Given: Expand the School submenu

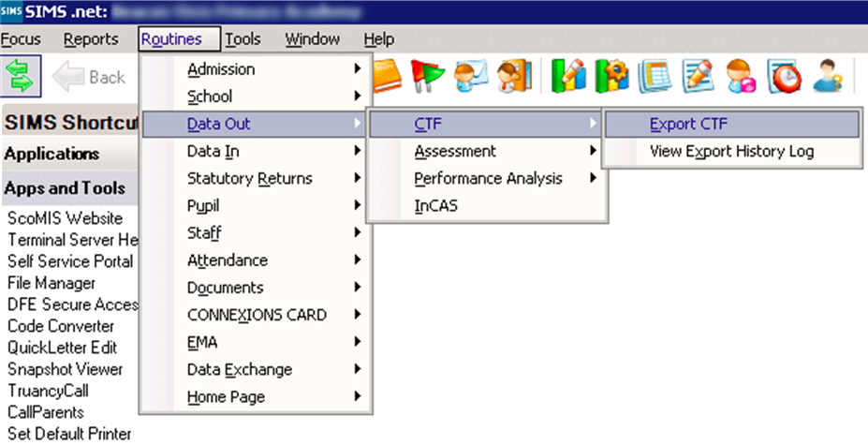Looking at the screenshot, I should coord(255,96).
